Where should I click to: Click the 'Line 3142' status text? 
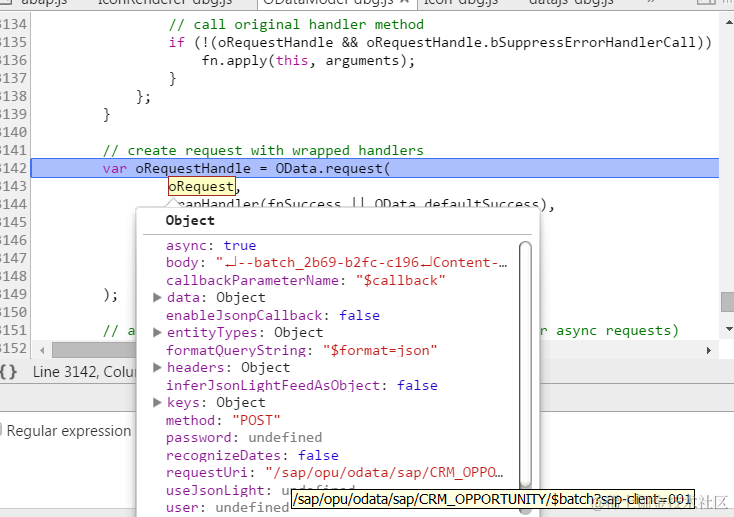(x=84, y=372)
